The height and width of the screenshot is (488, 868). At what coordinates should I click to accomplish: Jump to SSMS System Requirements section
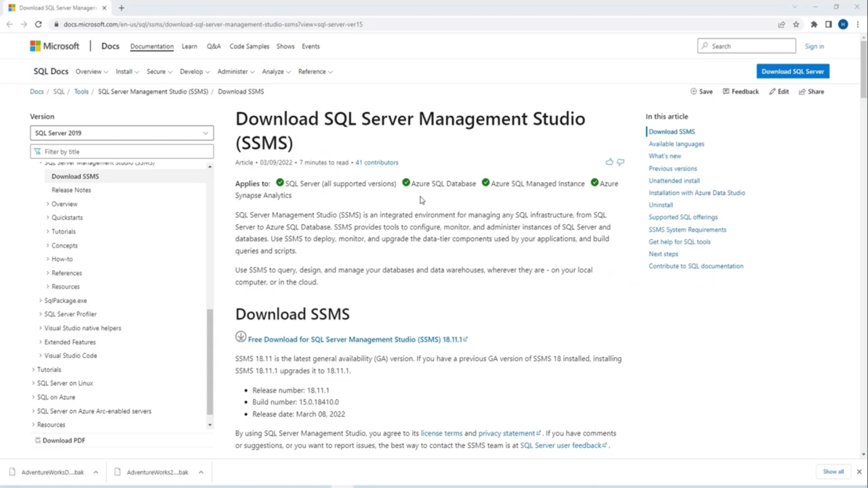point(688,230)
